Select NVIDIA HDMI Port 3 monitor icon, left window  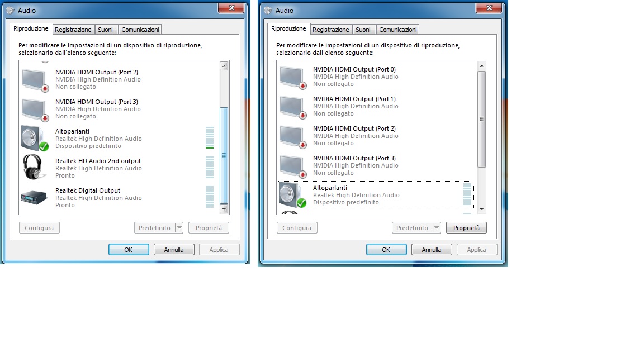click(x=35, y=109)
